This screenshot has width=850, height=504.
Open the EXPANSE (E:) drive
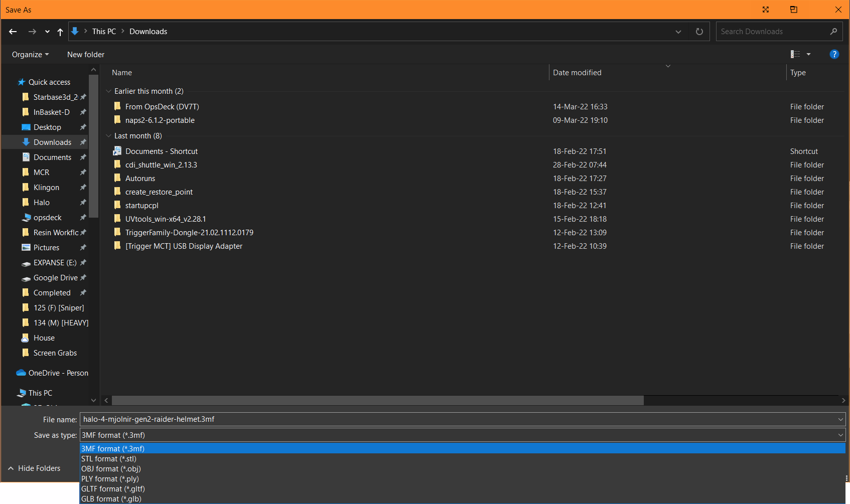[55, 263]
